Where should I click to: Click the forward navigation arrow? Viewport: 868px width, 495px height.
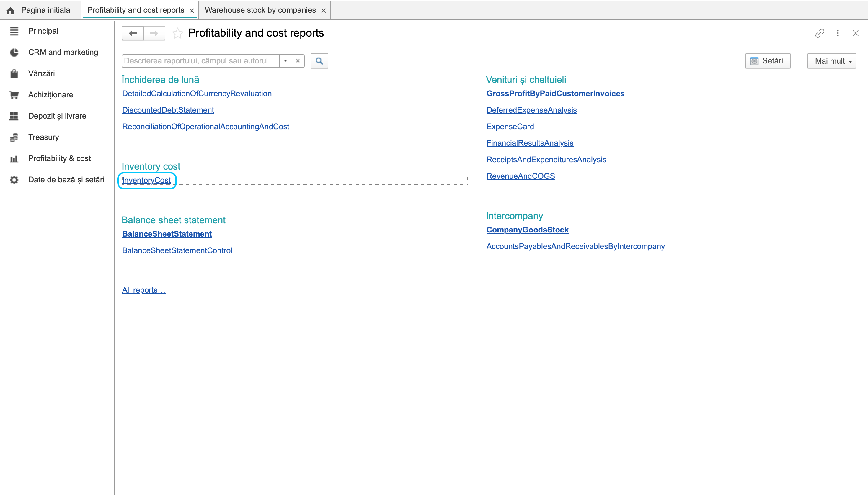point(154,33)
